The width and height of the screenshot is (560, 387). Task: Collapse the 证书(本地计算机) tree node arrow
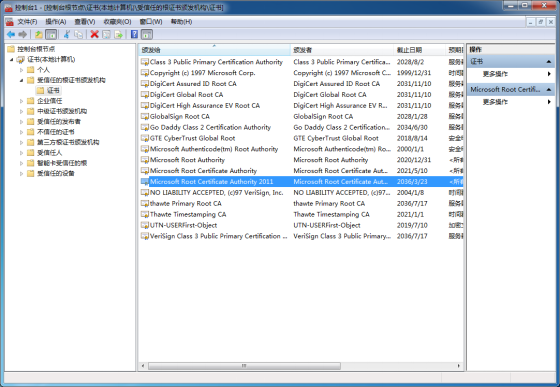[11, 60]
